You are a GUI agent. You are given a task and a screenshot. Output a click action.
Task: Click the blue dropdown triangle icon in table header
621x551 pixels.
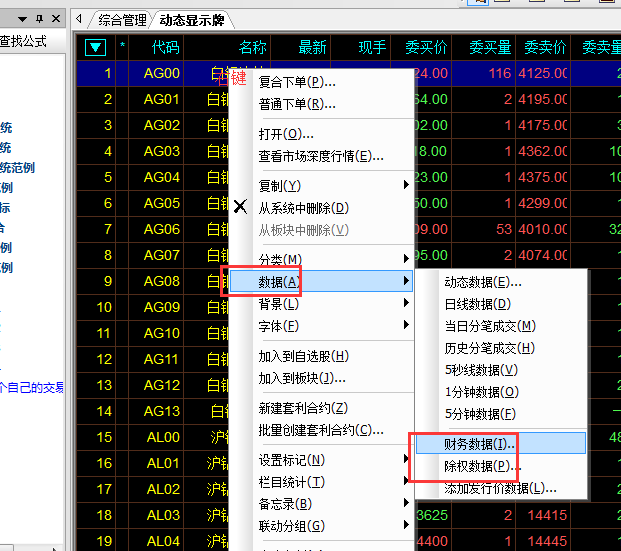coord(96,47)
